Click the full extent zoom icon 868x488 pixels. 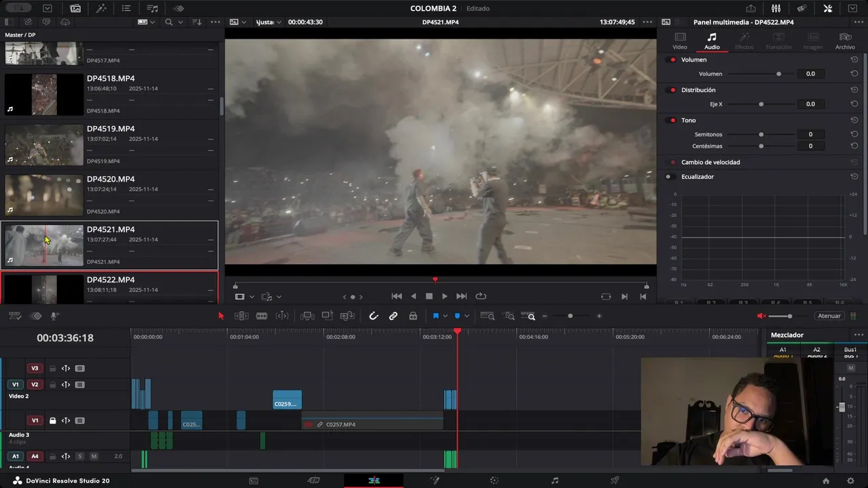point(488,316)
